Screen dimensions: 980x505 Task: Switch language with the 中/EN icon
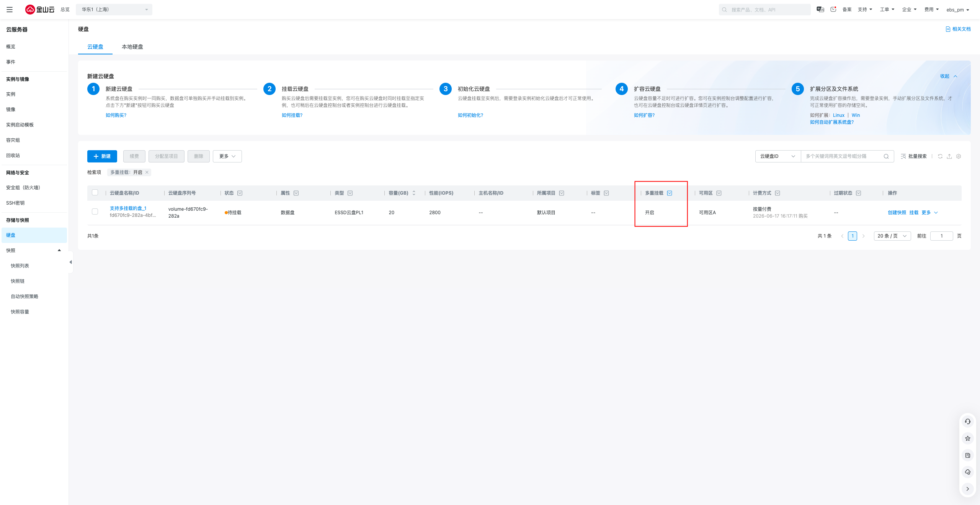pos(820,10)
